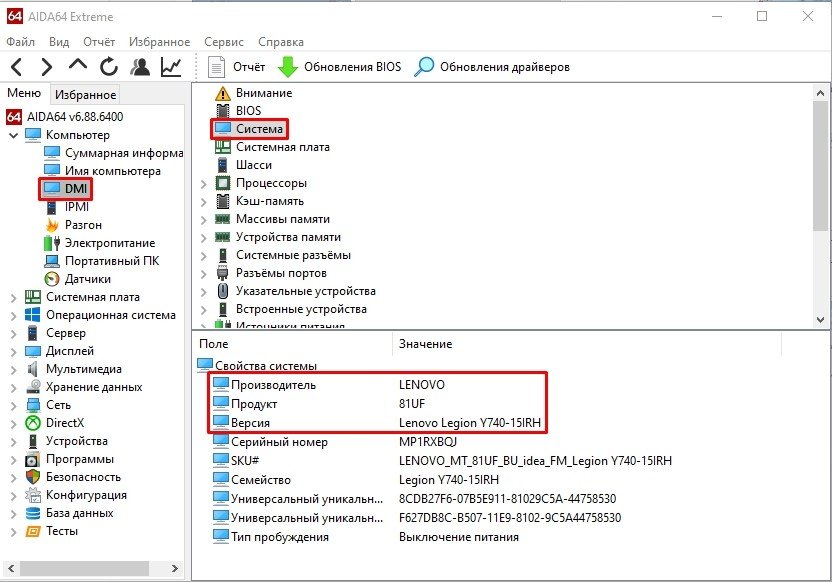Open the Избранное menu in the menu bar
The height and width of the screenshot is (582, 832).
159,42
